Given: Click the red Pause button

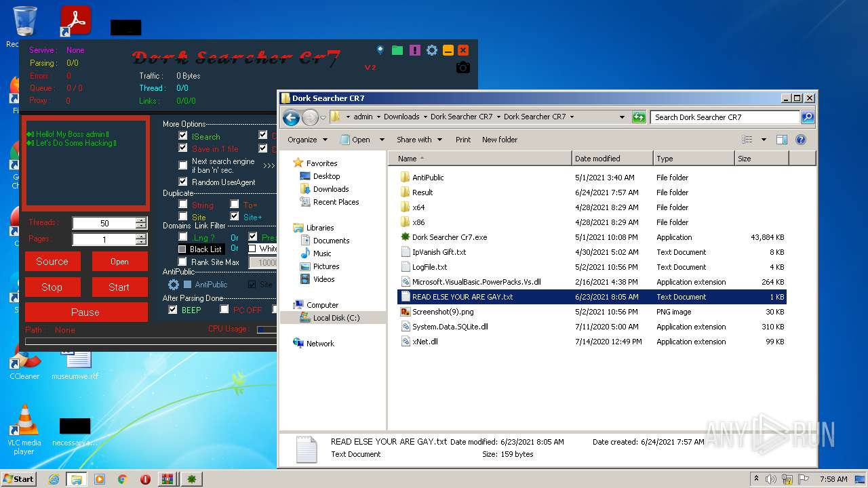Looking at the screenshot, I should pyautogui.click(x=86, y=312).
